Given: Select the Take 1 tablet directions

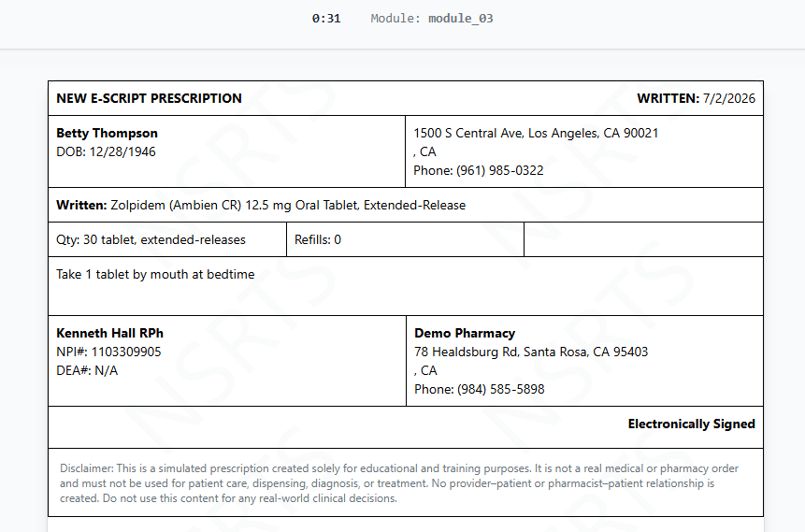Looking at the screenshot, I should click(x=155, y=274).
